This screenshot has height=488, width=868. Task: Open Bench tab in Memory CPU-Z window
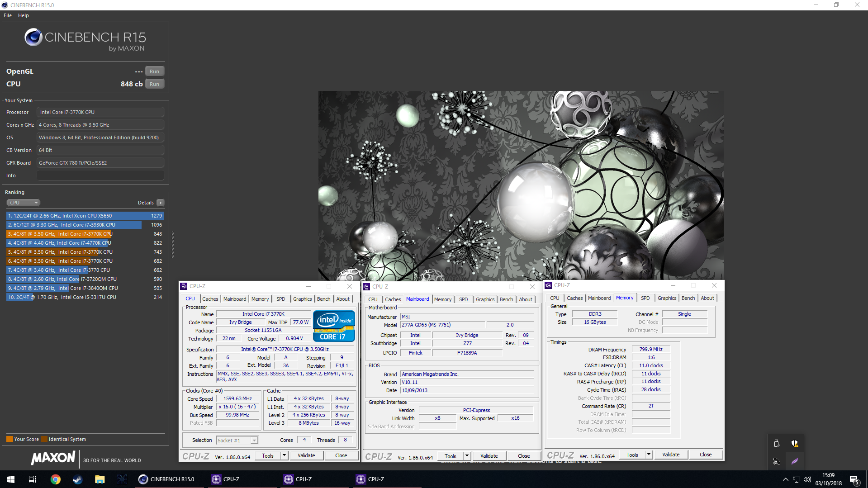[688, 298]
